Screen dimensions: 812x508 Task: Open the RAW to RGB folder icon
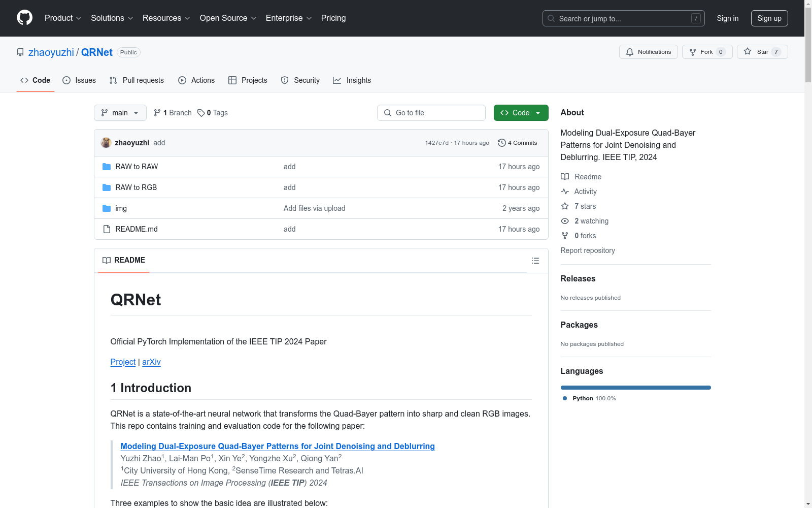pyautogui.click(x=107, y=187)
